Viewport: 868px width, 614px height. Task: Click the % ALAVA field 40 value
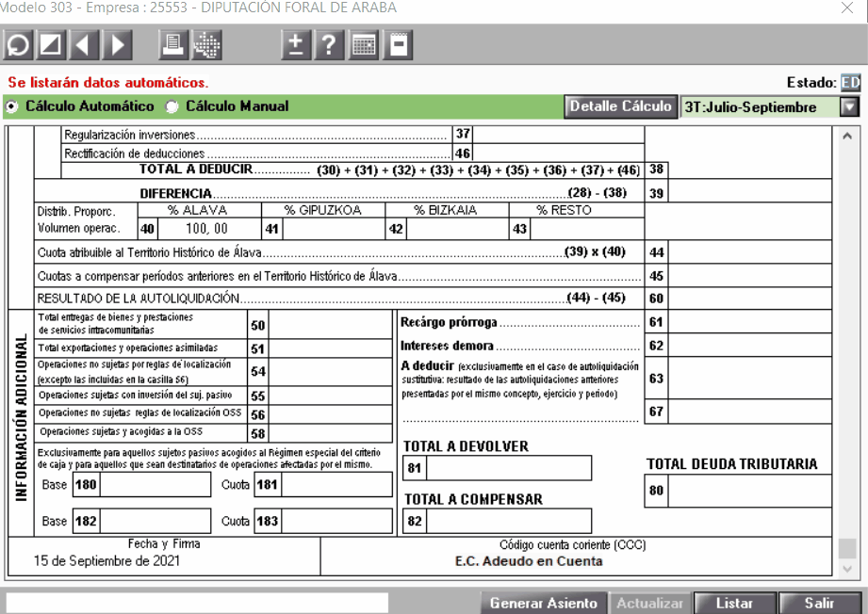click(x=209, y=229)
